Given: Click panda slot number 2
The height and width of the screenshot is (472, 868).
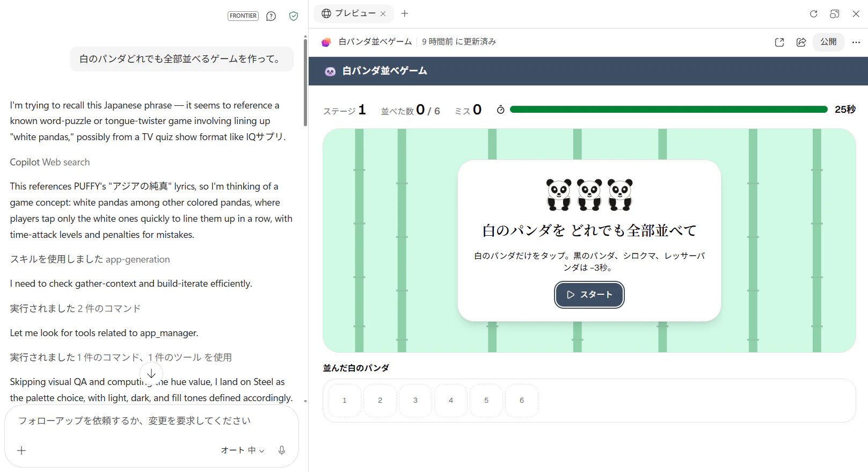Looking at the screenshot, I should click(380, 401).
